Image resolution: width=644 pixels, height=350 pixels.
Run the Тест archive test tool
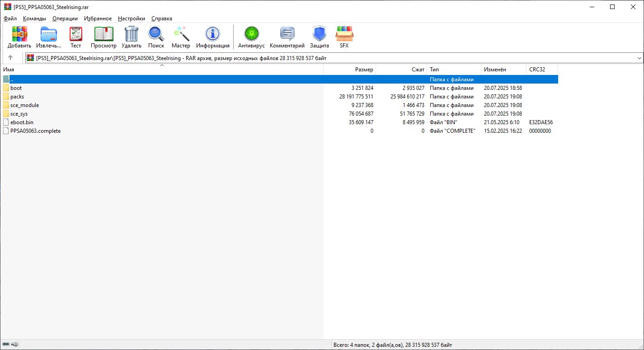pos(75,34)
